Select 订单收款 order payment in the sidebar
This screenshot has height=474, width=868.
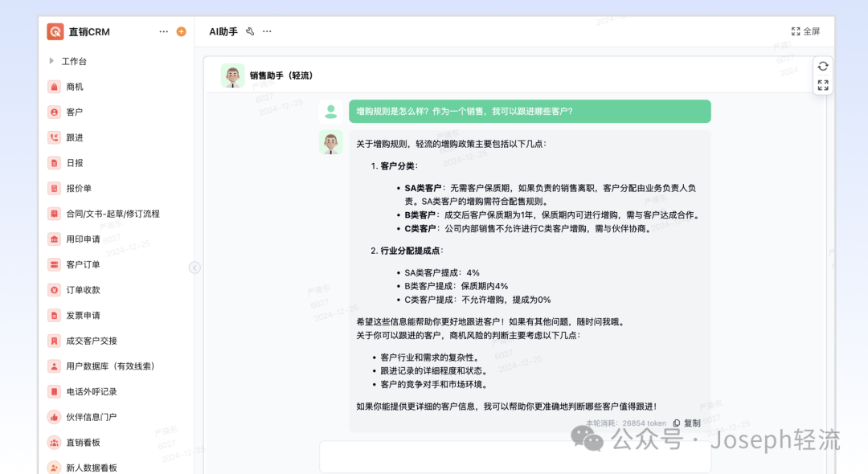pos(76,290)
